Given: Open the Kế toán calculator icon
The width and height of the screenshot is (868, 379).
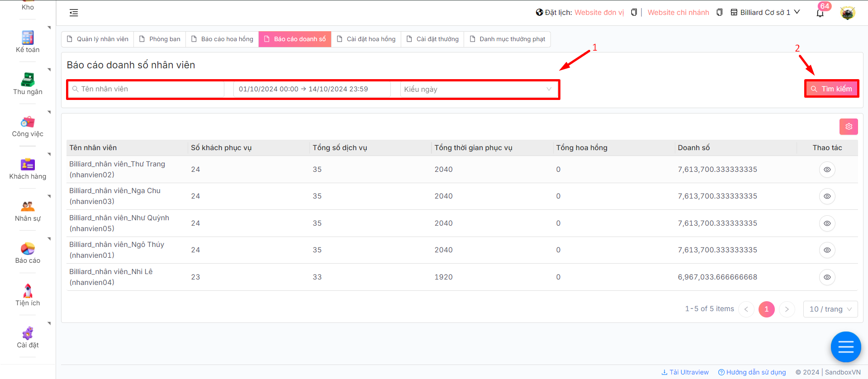Looking at the screenshot, I should [28, 38].
